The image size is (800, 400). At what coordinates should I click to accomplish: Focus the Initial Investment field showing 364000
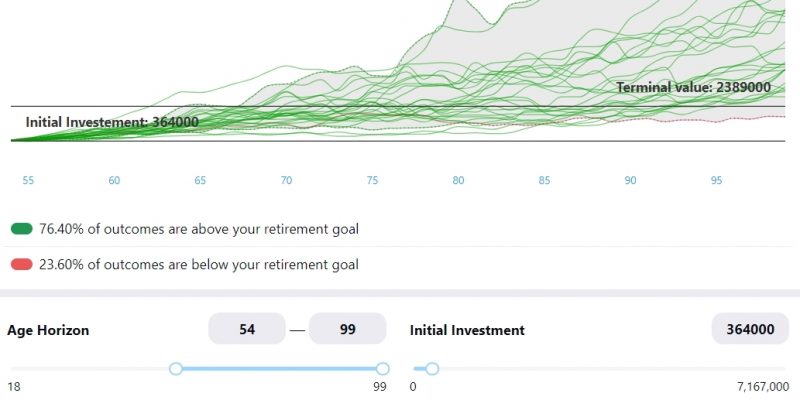click(x=750, y=329)
